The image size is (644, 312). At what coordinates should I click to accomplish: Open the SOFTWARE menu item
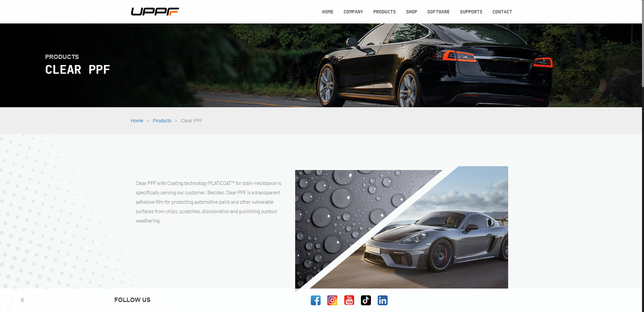pos(438,12)
